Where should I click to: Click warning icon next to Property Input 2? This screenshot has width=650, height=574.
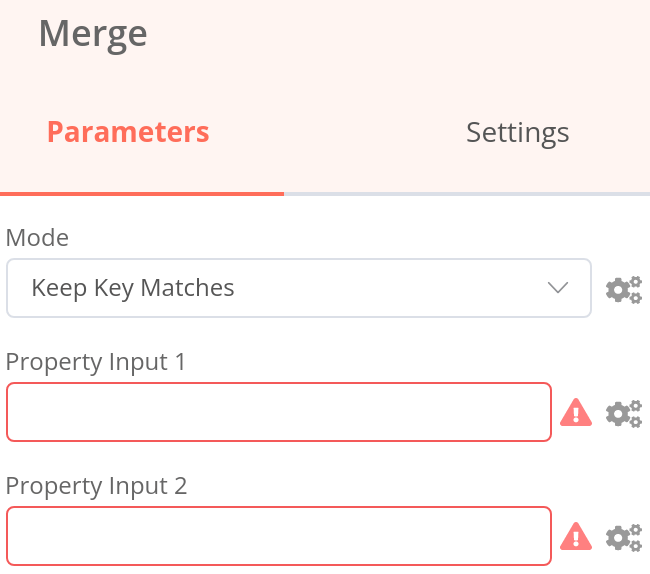point(576,536)
